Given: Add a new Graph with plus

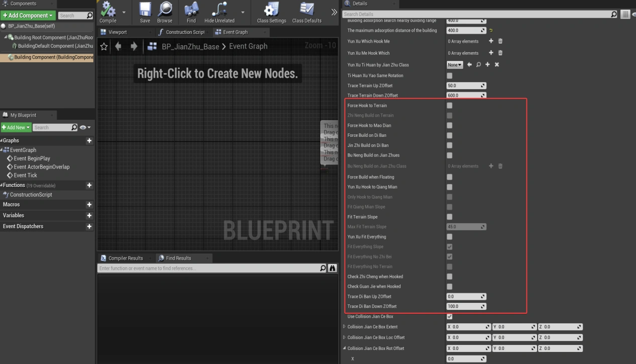Looking at the screenshot, I should click(x=89, y=141).
